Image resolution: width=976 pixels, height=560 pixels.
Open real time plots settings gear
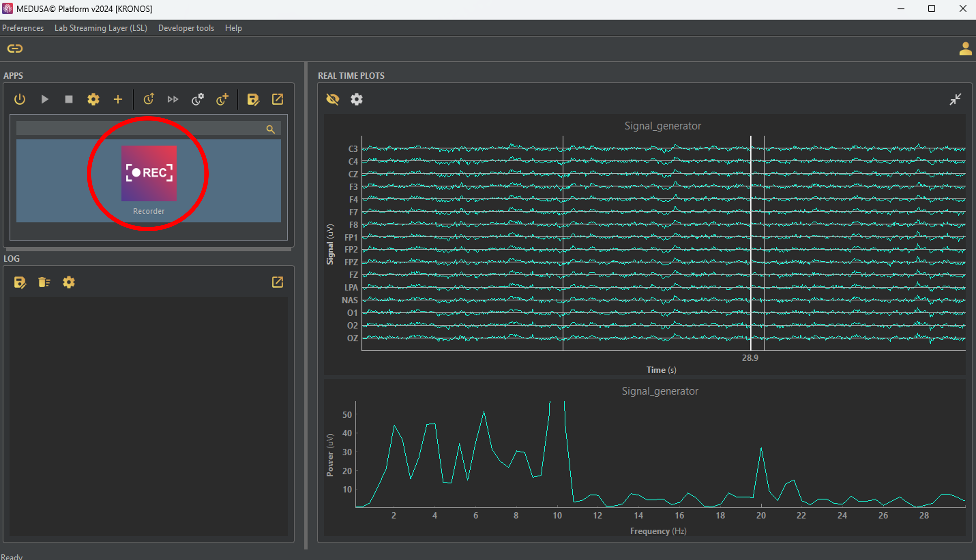(356, 100)
